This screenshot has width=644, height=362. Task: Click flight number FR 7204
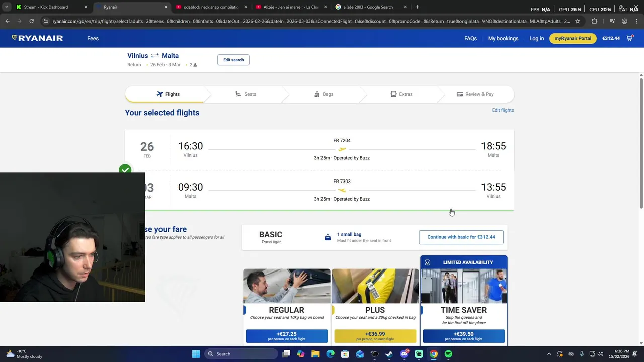(342, 141)
